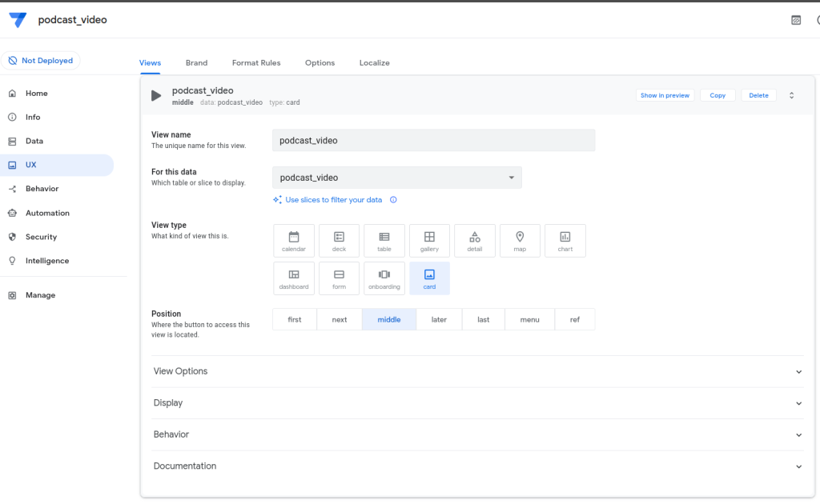This screenshot has width=820, height=504.
Task: Open Info in the sidebar
Action: coord(57,117)
